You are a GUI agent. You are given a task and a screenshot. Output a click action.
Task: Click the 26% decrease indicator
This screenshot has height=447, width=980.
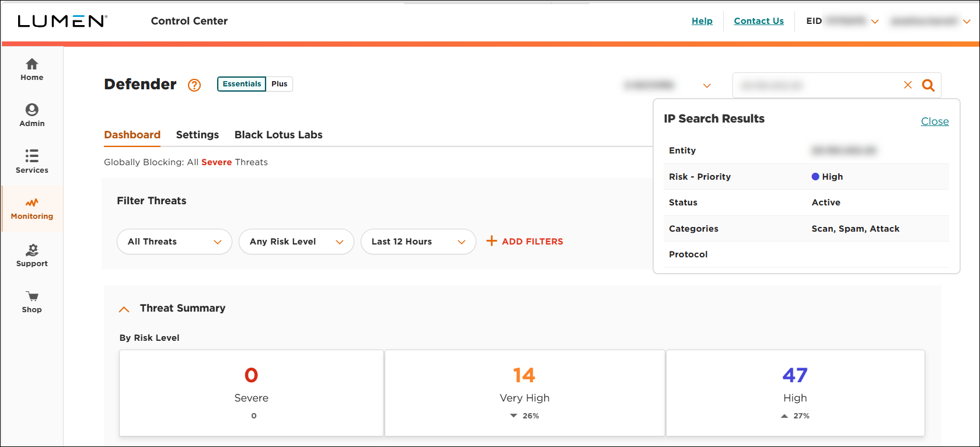pos(524,416)
